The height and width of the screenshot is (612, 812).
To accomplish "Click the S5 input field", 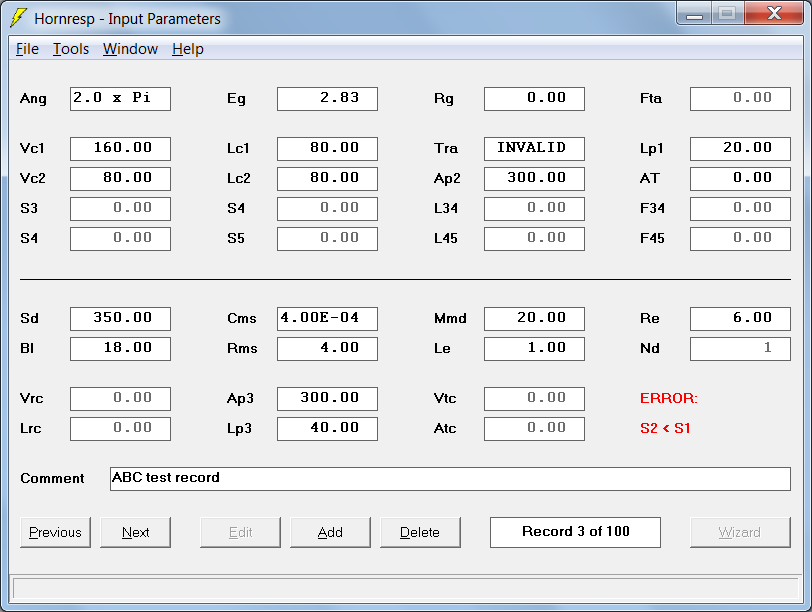I will (327, 239).
